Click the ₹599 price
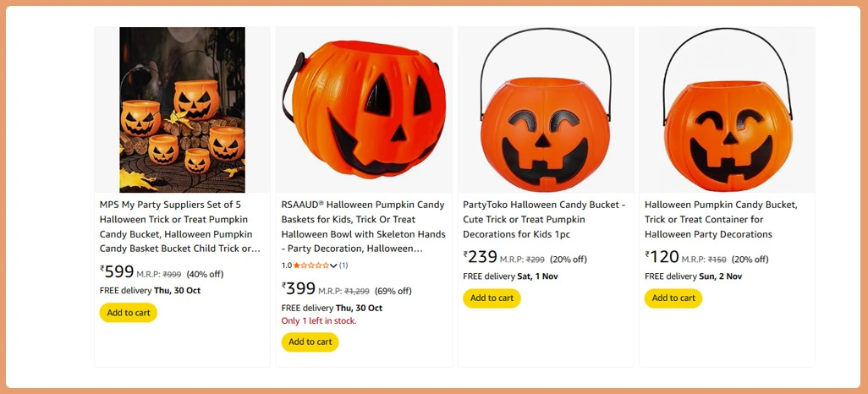Screen dimensions: 868x394 coord(118,271)
